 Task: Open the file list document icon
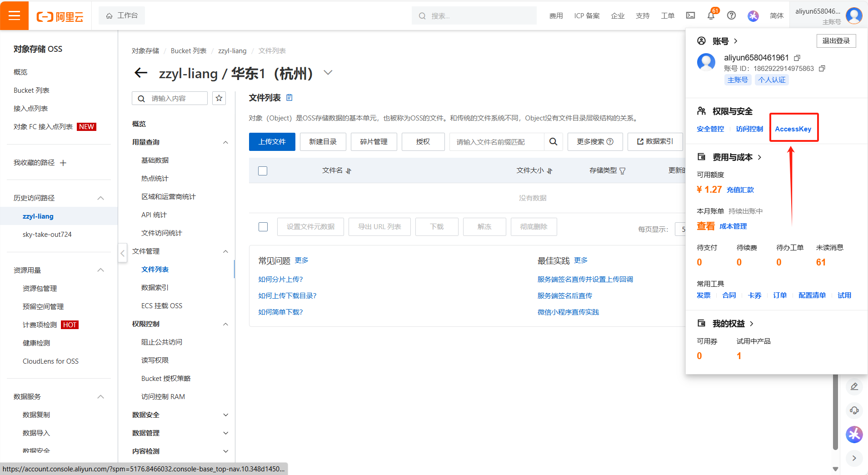(289, 98)
